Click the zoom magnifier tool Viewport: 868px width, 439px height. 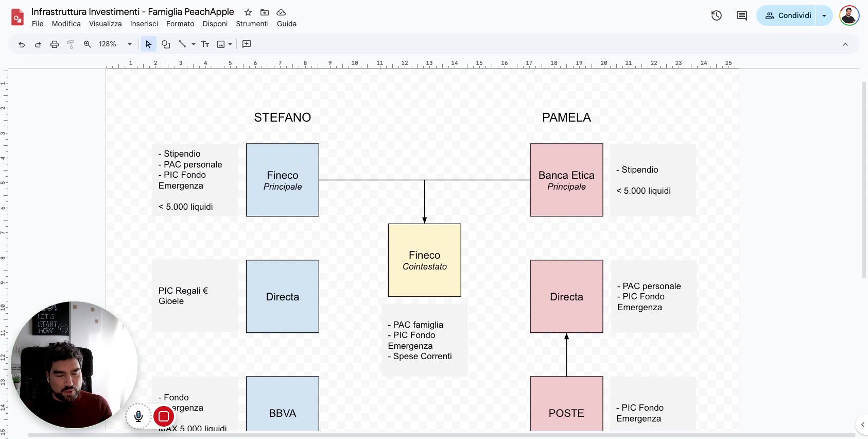88,44
